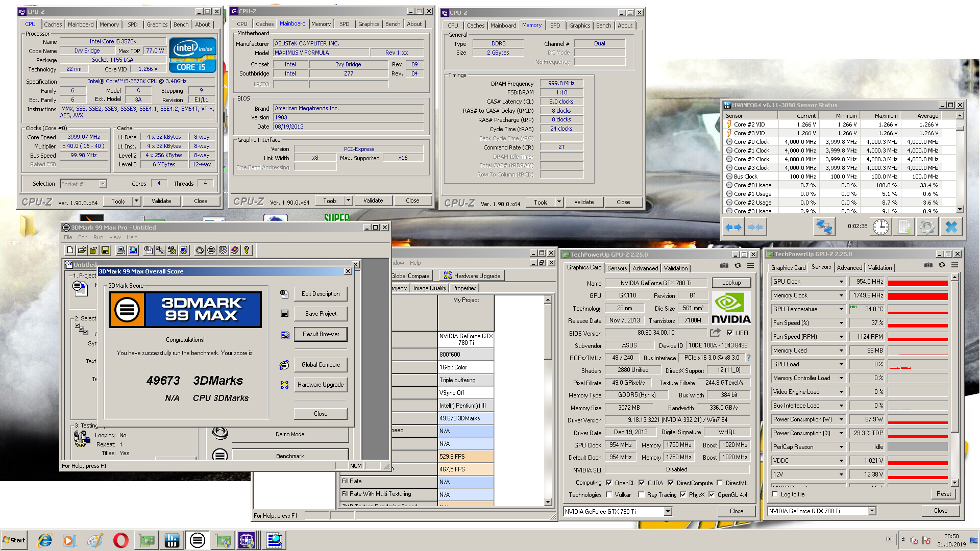
Task: Toggle CUDA checkbox in GPU-Z
Action: pyautogui.click(x=642, y=483)
